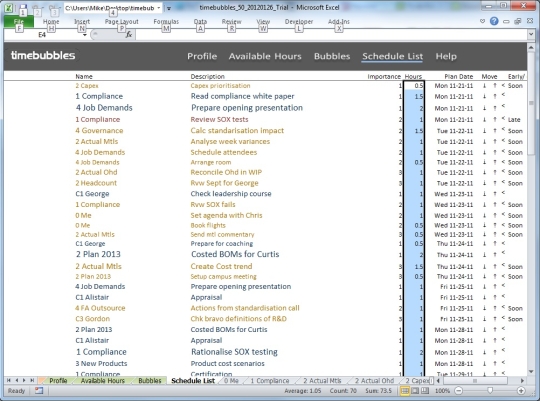Open the Insert ribbon tab

[82, 21]
